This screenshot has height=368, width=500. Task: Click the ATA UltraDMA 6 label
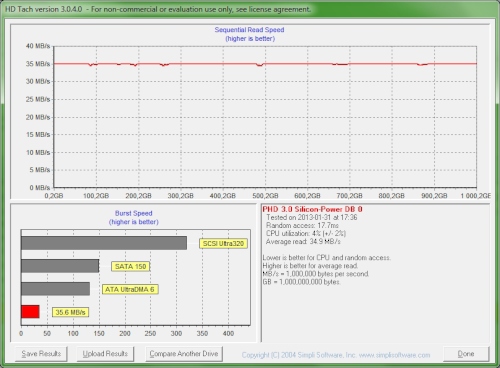click(x=130, y=289)
